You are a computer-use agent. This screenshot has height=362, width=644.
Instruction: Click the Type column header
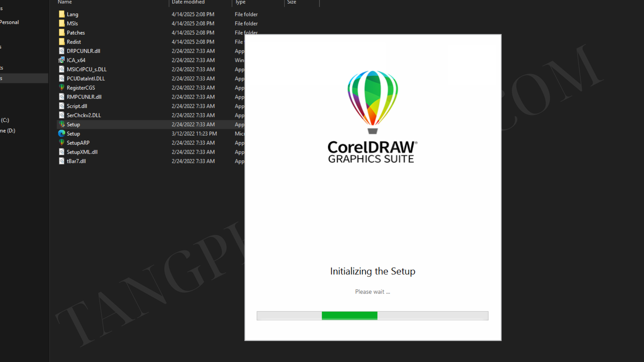[240, 2]
